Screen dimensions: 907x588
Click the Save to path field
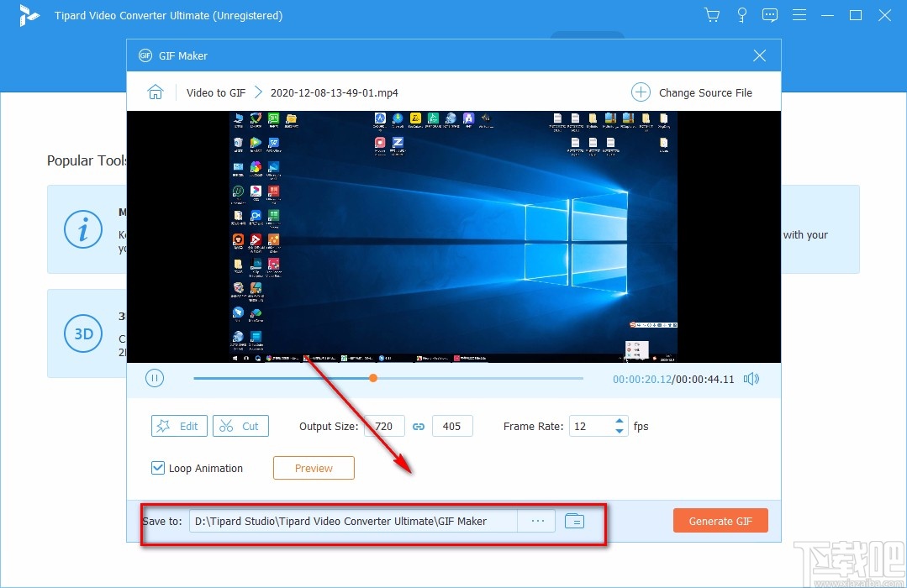click(353, 521)
